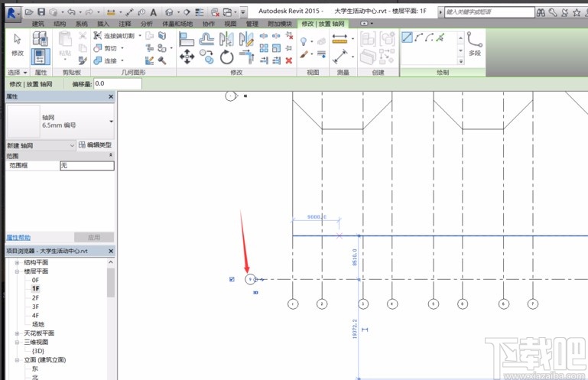
Task: Open the grid type selector dropdown arrow
Action: tap(111, 122)
